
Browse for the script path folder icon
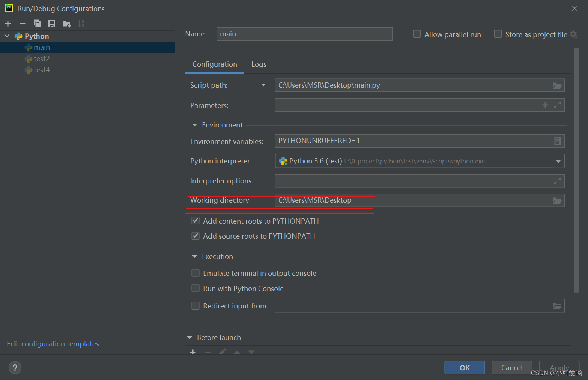(x=557, y=85)
